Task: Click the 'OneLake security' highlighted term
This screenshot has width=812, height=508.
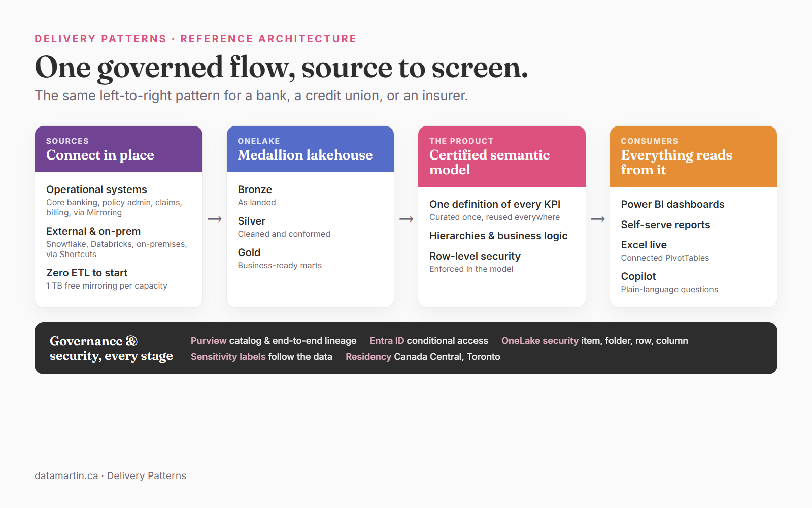Action: pos(540,341)
